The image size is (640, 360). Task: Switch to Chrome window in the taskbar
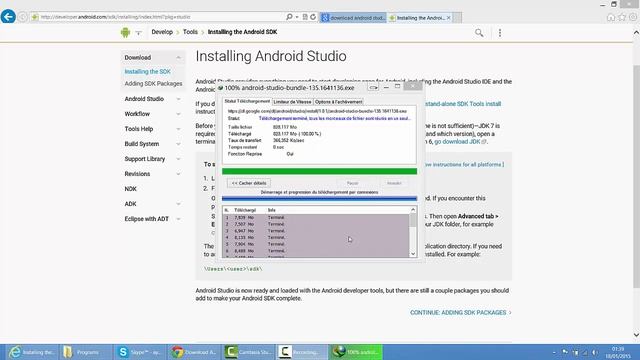click(195, 352)
